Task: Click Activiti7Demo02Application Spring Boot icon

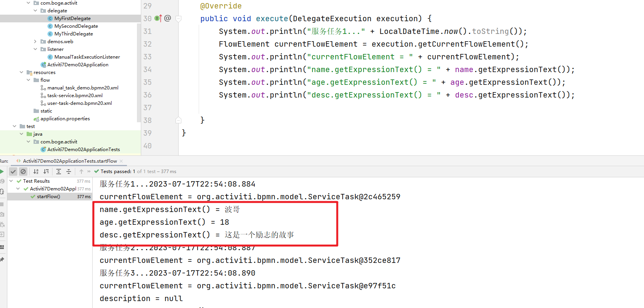Action: click(x=43, y=65)
